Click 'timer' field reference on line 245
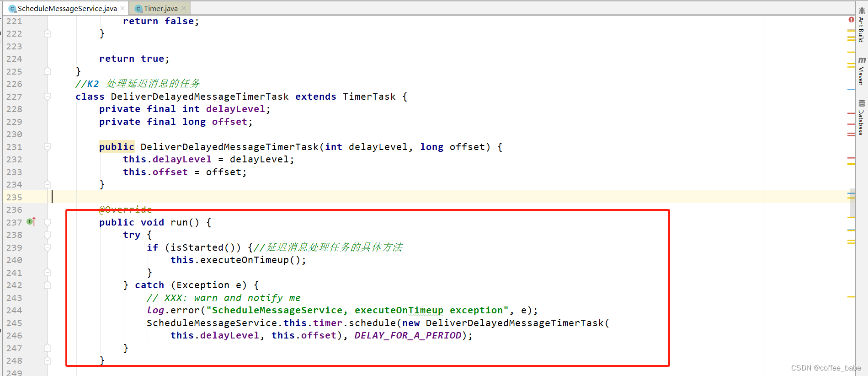Viewport: 868px width, 376px height. click(328, 323)
